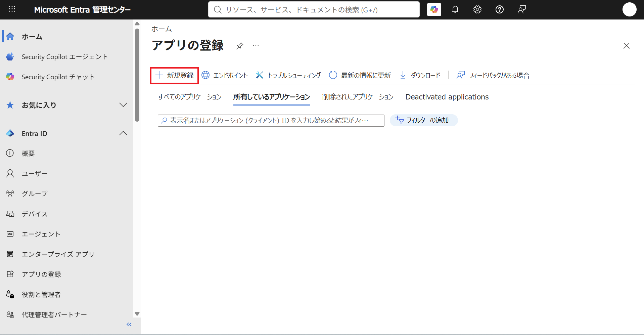Click フィードバックがある場合 in the toolbar

[493, 75]
